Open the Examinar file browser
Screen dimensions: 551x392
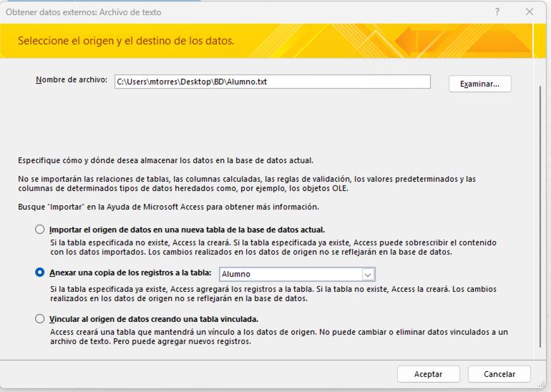click(479, 84)
